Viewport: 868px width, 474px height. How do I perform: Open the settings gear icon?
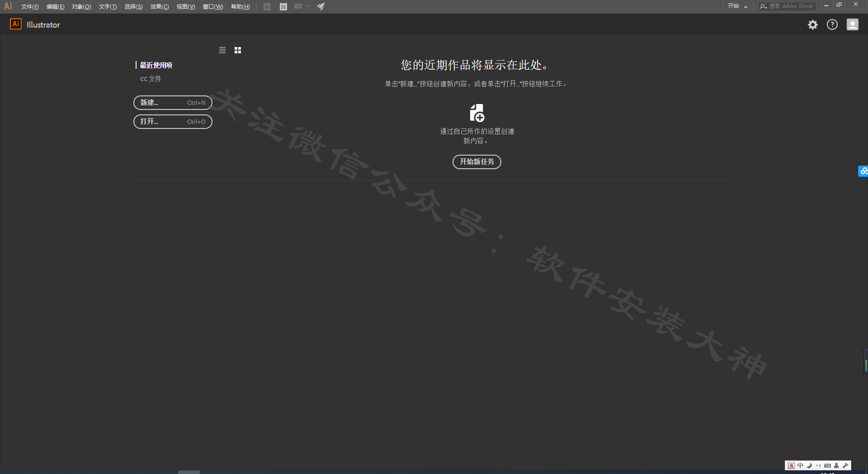pos(813,24)
